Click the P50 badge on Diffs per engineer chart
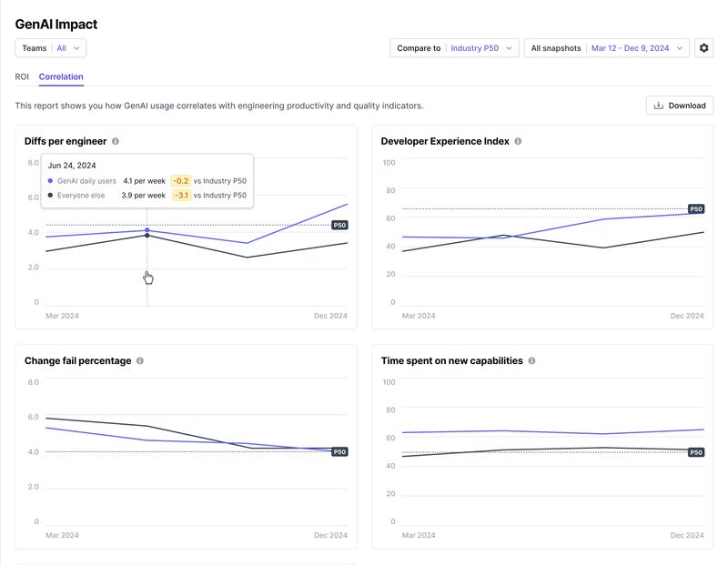 (339, 225)
